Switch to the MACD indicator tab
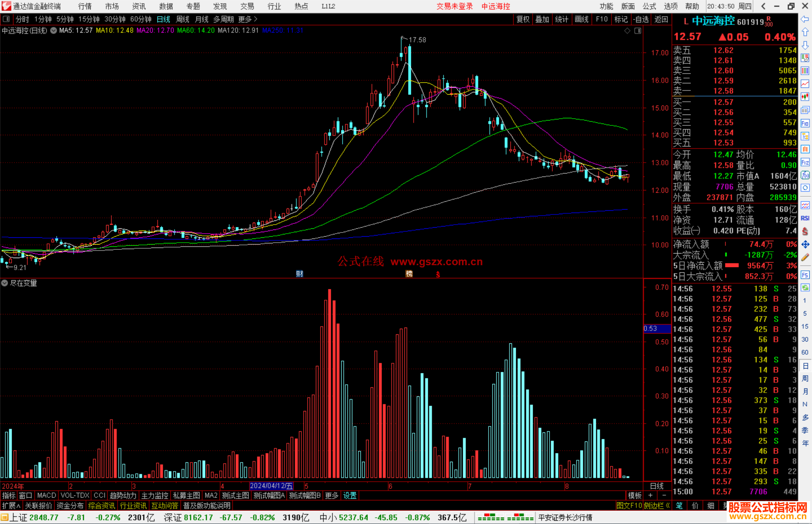The height and width of the screenshot is (524, 812). (x=46, y=495)
